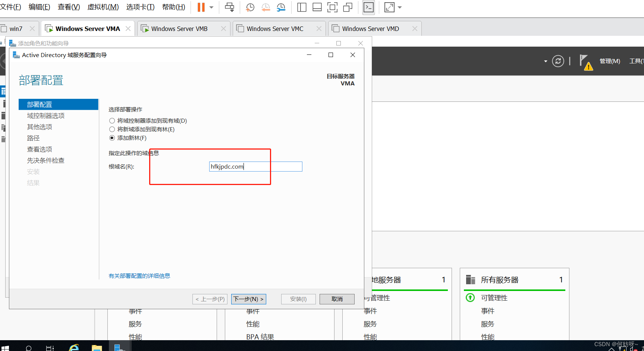Click the notifications flag with warning
The image size is (644, 351).
click(x=586, y=62)
